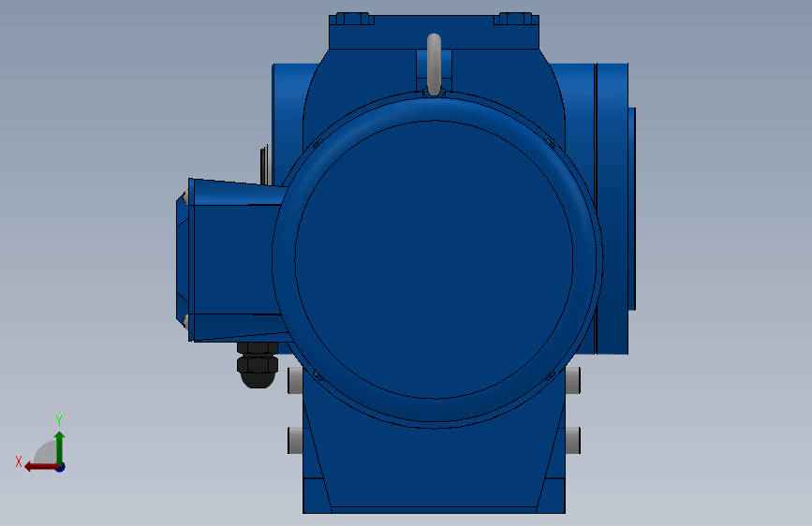
Task: Click the green Y axis arrow of the triad
Action: click(x=60, y=448)
